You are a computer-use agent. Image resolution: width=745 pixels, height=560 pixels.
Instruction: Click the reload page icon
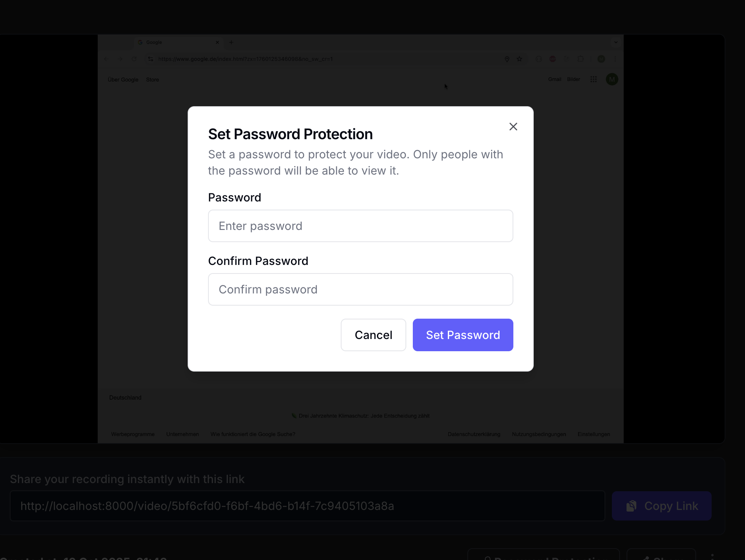tap(134, 59)
